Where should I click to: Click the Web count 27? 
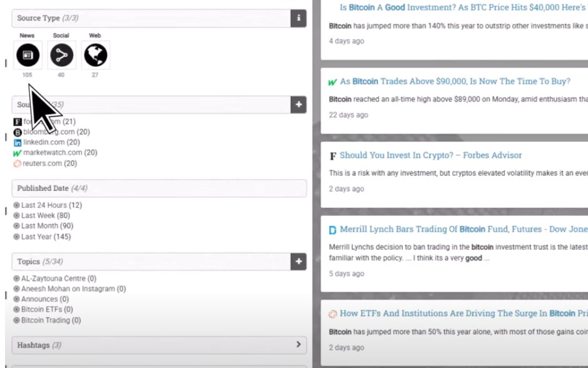pos(95,75)
